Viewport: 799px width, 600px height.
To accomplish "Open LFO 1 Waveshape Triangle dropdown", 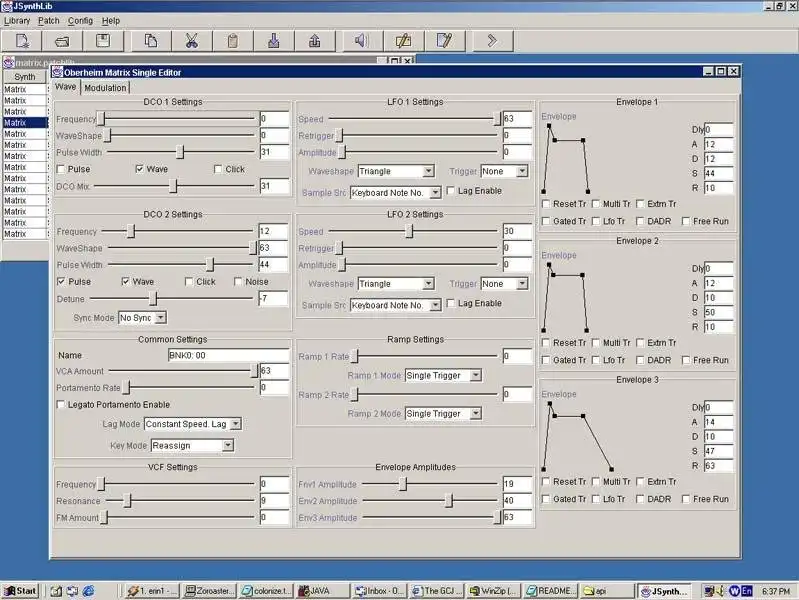I will (396, 171).
